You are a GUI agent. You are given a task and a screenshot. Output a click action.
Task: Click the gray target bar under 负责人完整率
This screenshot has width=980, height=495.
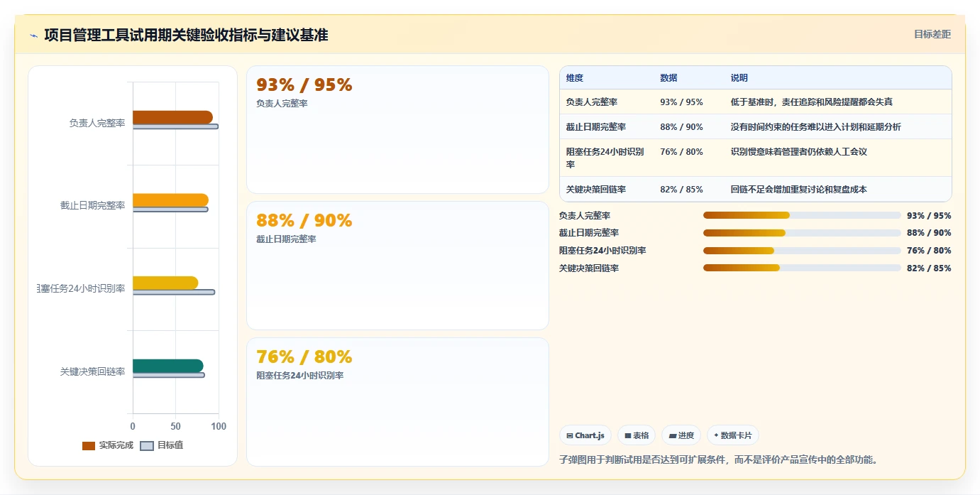pos(175,126)
